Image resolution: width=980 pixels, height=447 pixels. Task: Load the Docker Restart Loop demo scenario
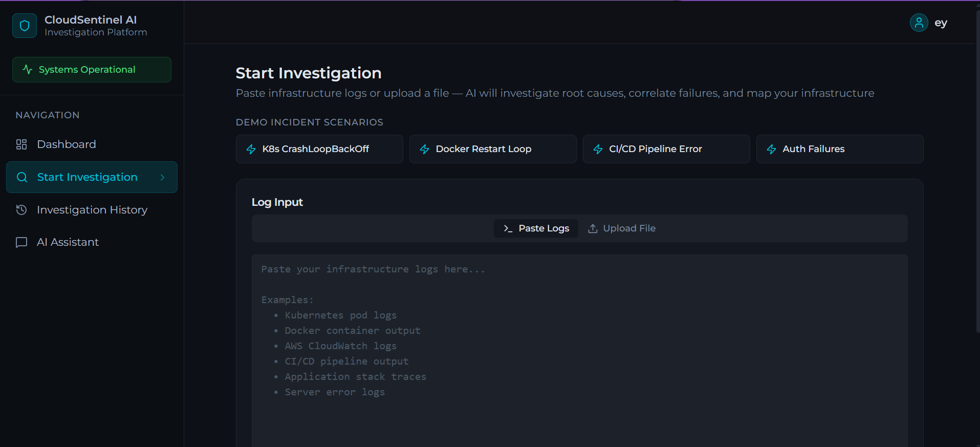(493, 149)
